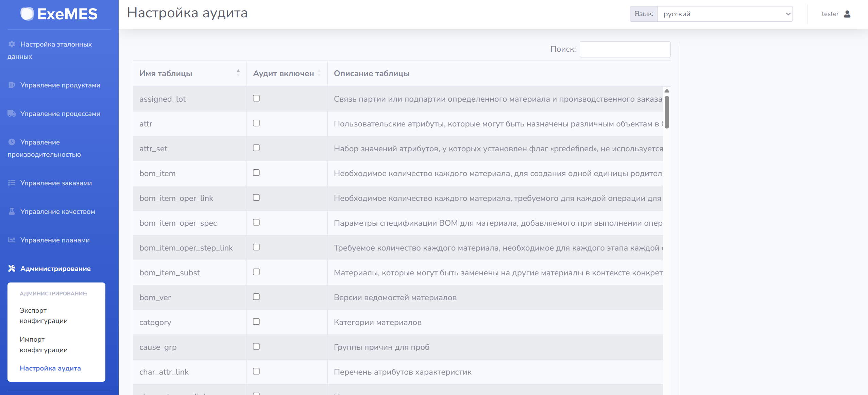Click the Управление продуктами sidebar icon
This screenshot has width=868, height=395.
point(12,85)
